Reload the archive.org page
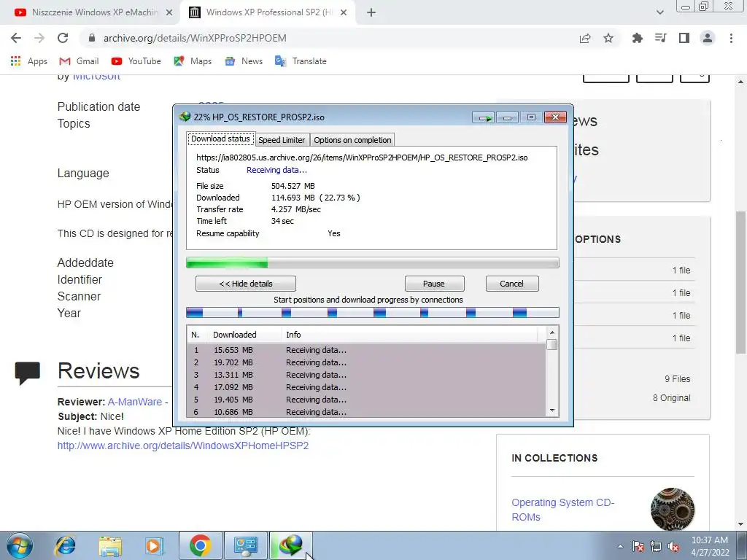 (63, 38)
